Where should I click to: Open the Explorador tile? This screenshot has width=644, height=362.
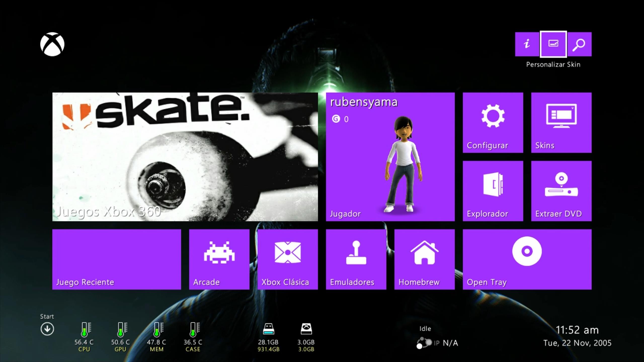coord(493,191)
